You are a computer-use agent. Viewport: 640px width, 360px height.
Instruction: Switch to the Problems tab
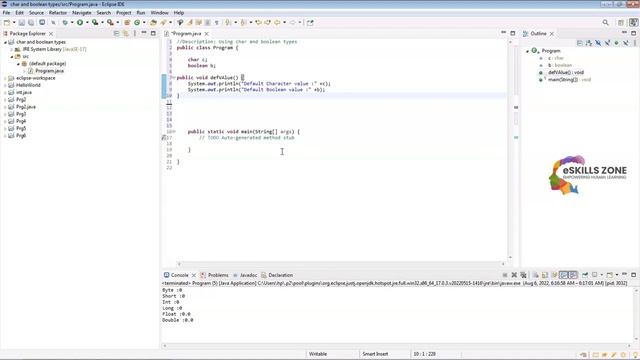click(214, 275)
